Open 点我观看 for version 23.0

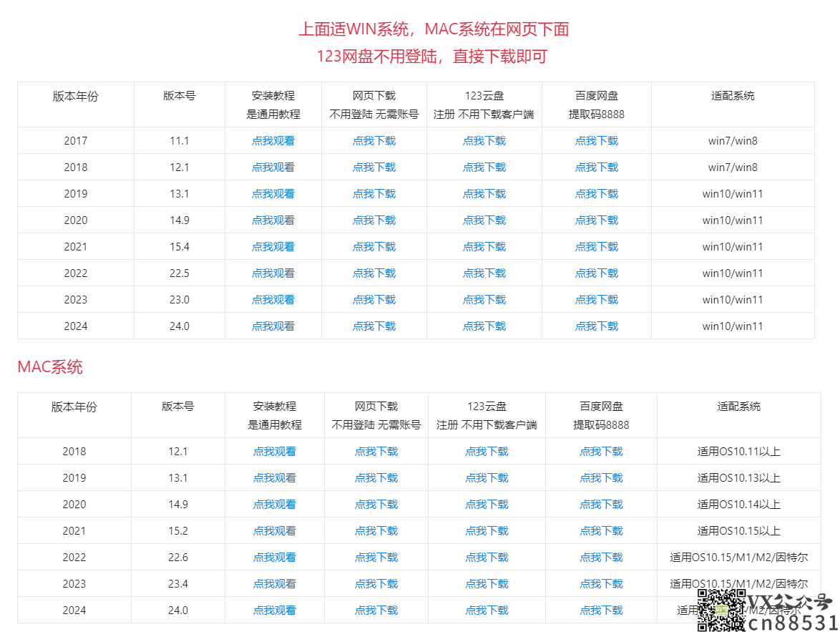(273, 300)
